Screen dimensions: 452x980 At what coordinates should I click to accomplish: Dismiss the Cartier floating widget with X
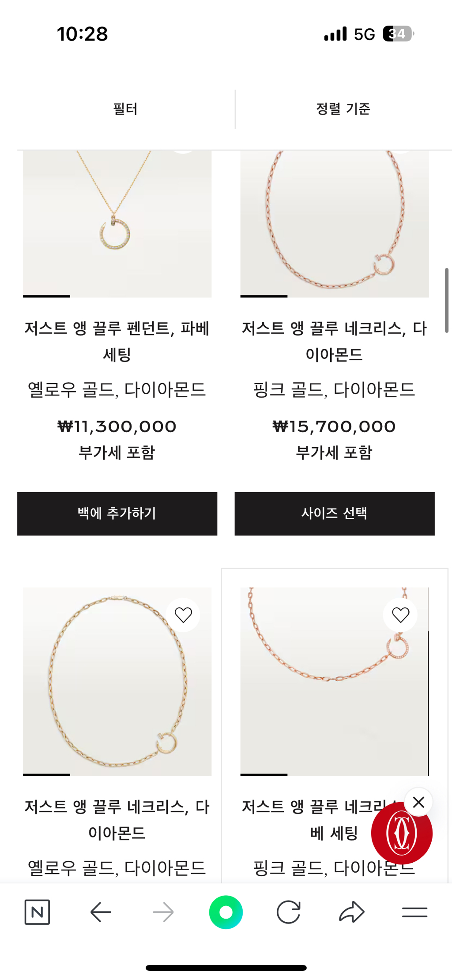pyautogui.click(x=418, y=802)
